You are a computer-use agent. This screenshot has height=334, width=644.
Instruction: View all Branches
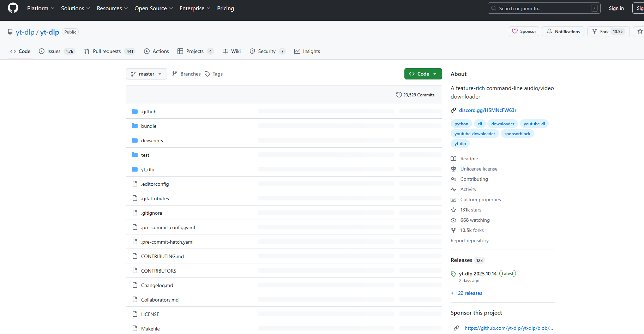click(x=186, y=74)
